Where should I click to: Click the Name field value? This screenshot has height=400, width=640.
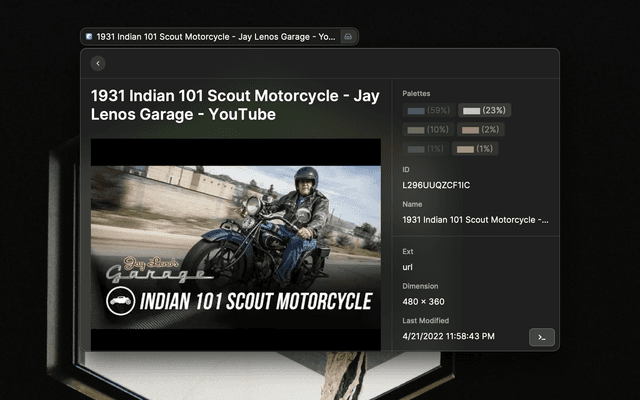coord(475,219)
